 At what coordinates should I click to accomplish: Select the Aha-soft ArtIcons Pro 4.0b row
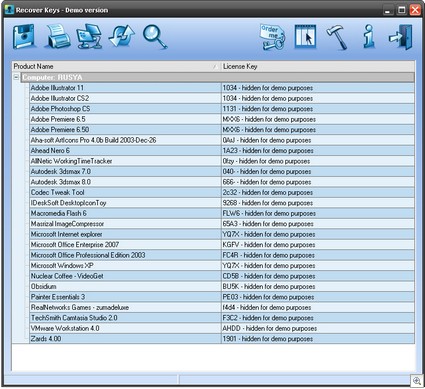222,140
